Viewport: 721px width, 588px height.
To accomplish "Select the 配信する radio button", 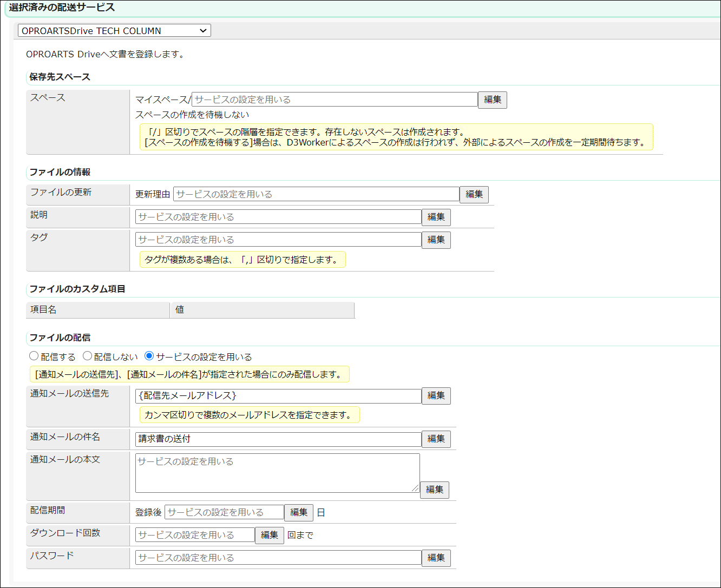I will pos(34,356).
